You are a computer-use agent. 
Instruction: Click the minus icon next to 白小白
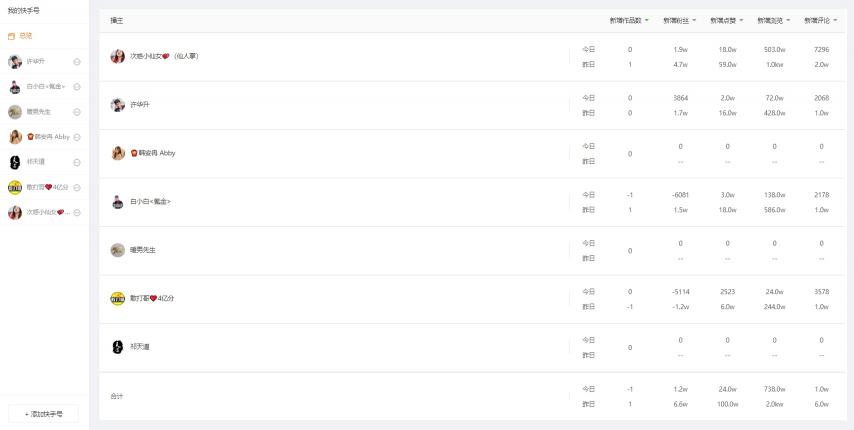click(x=77, y=87)
